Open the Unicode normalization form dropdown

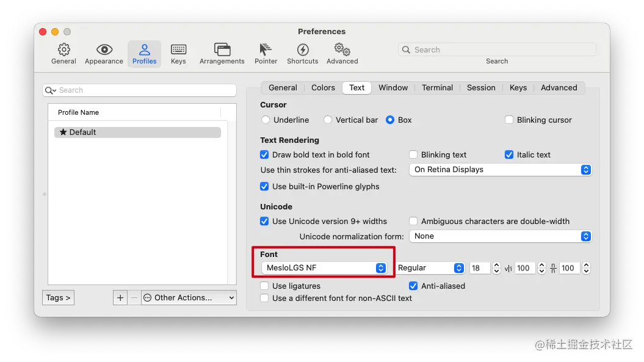tap(499, 236)
